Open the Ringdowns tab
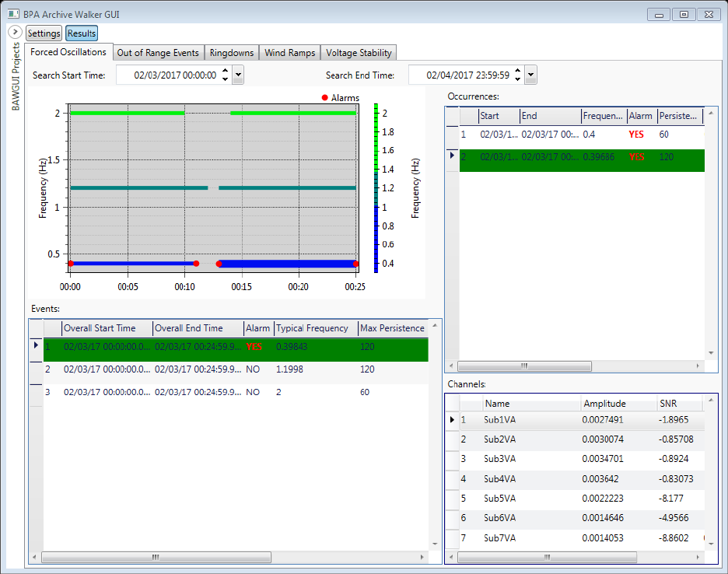Viewport: 728px width, 574px height. pyautogui.click(x=232, y=53)
